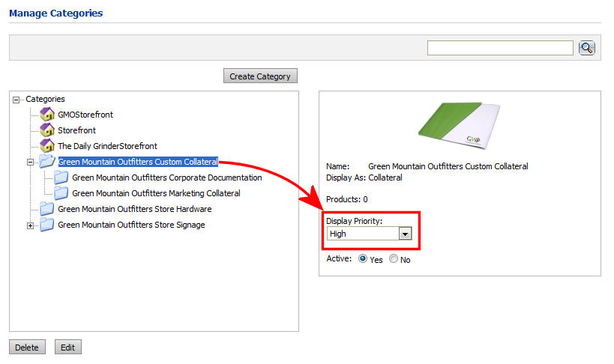Screen dimensions: 614x364
Task: Click the GMOStorefront house icon
Action: coord(47,115)
